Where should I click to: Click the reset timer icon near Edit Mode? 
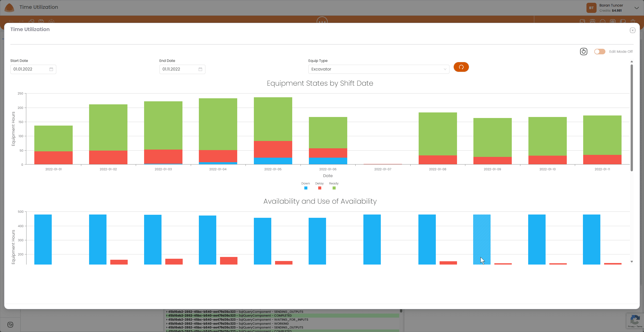pyautogui.click(x=584, y=52)
